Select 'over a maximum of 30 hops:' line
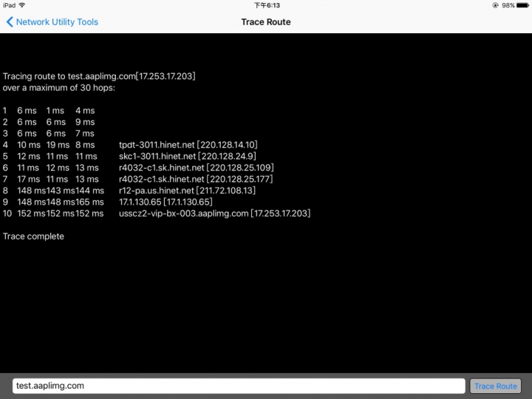 click(x=59, y=88)
